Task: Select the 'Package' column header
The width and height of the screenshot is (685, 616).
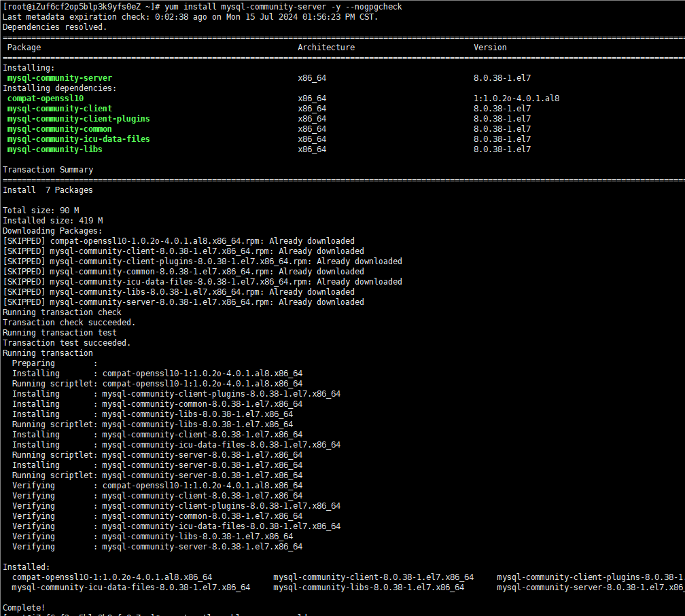Action: [24, 48]
